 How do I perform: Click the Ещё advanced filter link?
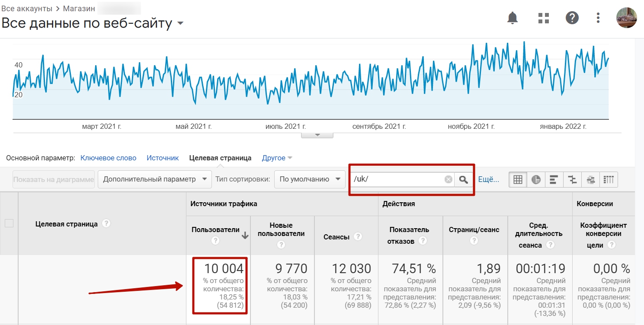[488, 179]
